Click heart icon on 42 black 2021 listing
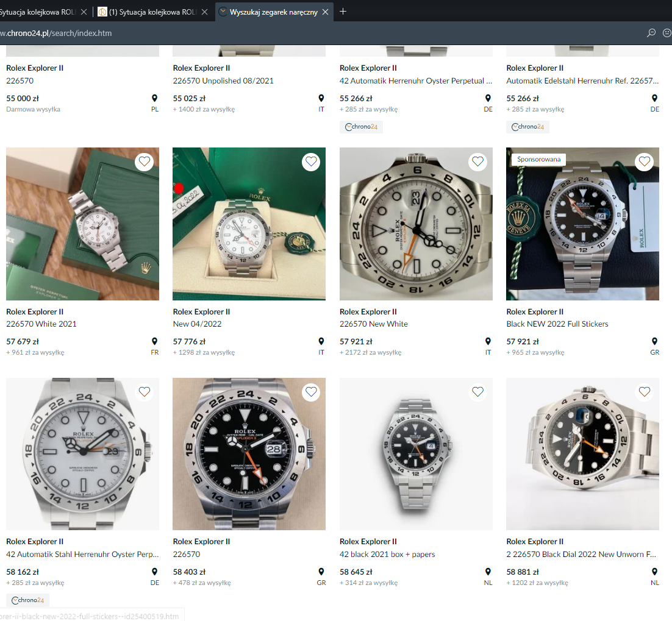The width and height of the screenshot is (672, 621). coord(477,392)
